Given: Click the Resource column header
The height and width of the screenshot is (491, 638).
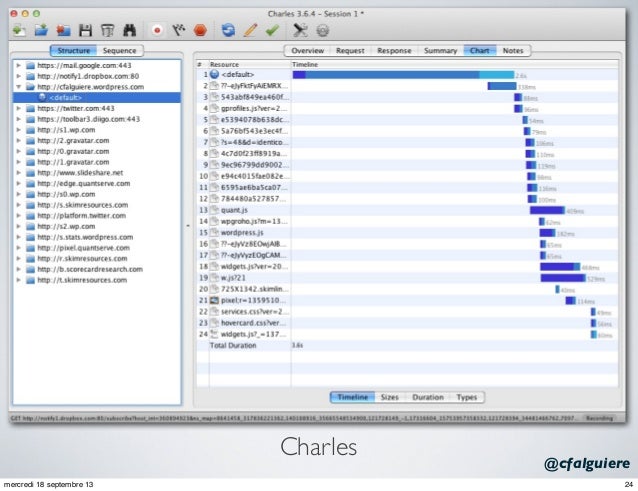Looking at the screenshot, I should point(250,64).
